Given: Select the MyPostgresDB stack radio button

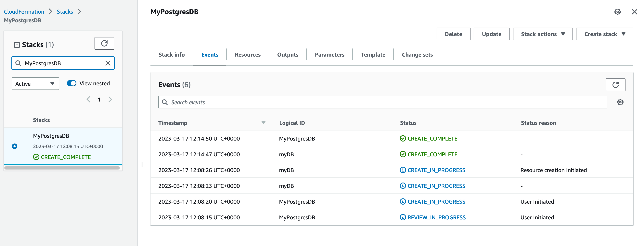Looking at the screenshot, I should coord(15,146).
